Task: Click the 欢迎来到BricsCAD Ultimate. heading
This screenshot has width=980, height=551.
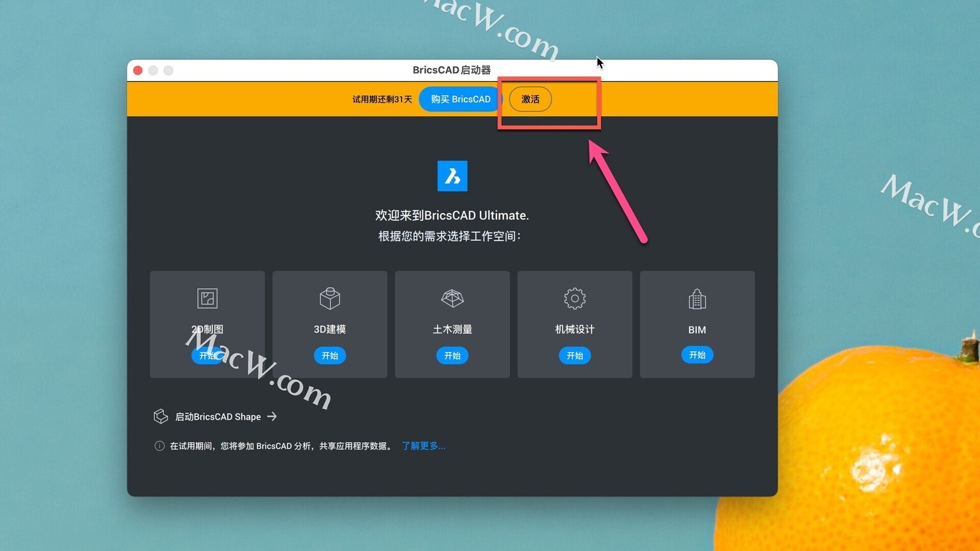Action: click(452, 216)
